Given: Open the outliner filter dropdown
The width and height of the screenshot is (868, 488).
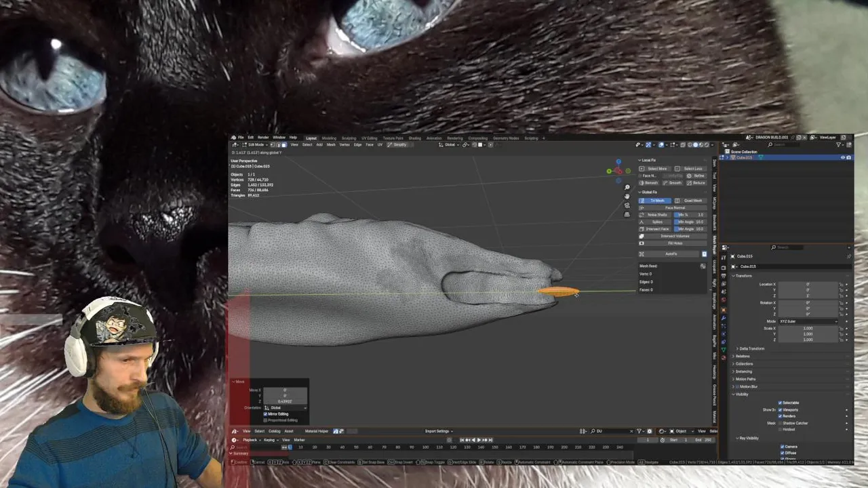Looking at the screenshot, I should tap(840, 144).
